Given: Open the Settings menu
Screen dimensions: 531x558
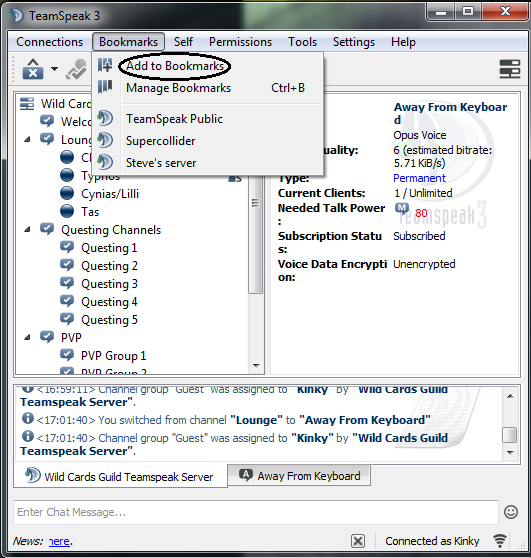Looking at the screenshot, I should coord(354,42).
